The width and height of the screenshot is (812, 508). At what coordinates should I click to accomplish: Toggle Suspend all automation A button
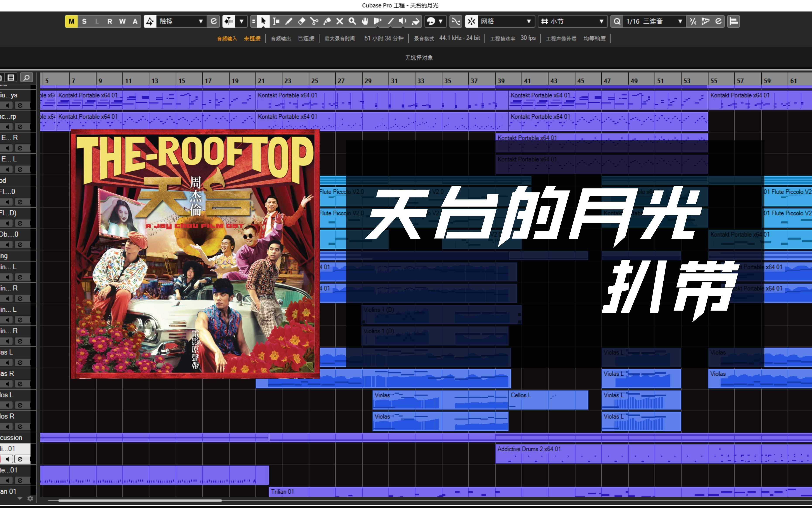pos(135,21)
